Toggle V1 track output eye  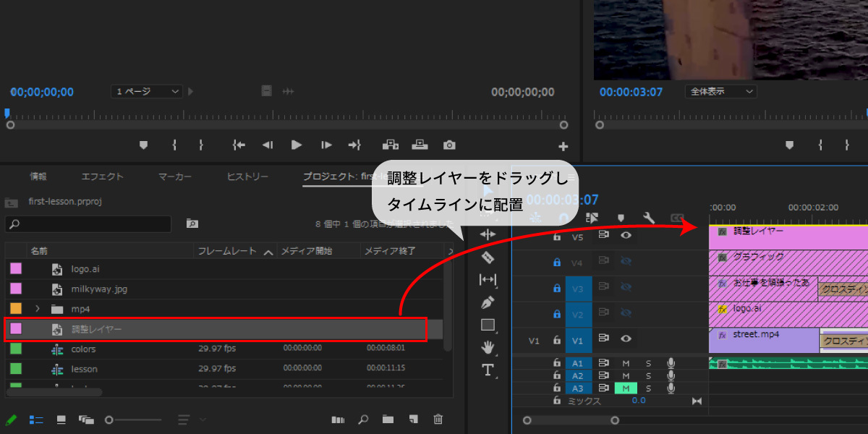pyautogui.click(x=626, y=339)
